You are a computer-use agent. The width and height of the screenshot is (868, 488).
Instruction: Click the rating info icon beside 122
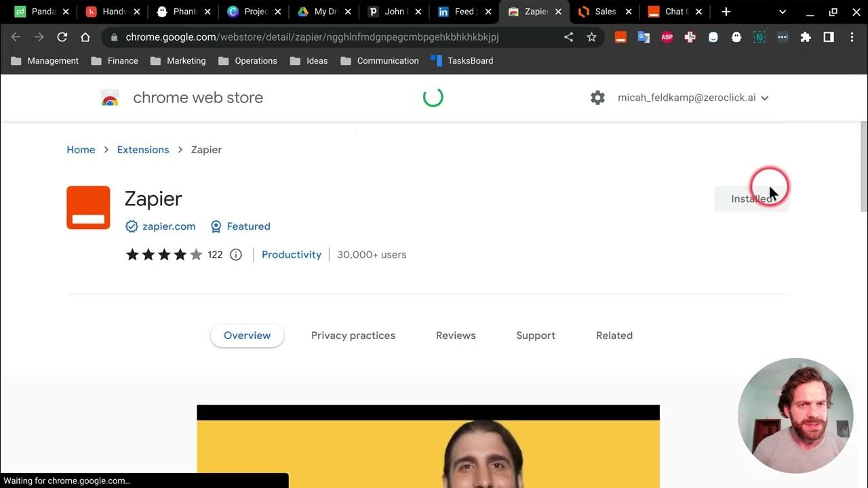pos(236,255)
